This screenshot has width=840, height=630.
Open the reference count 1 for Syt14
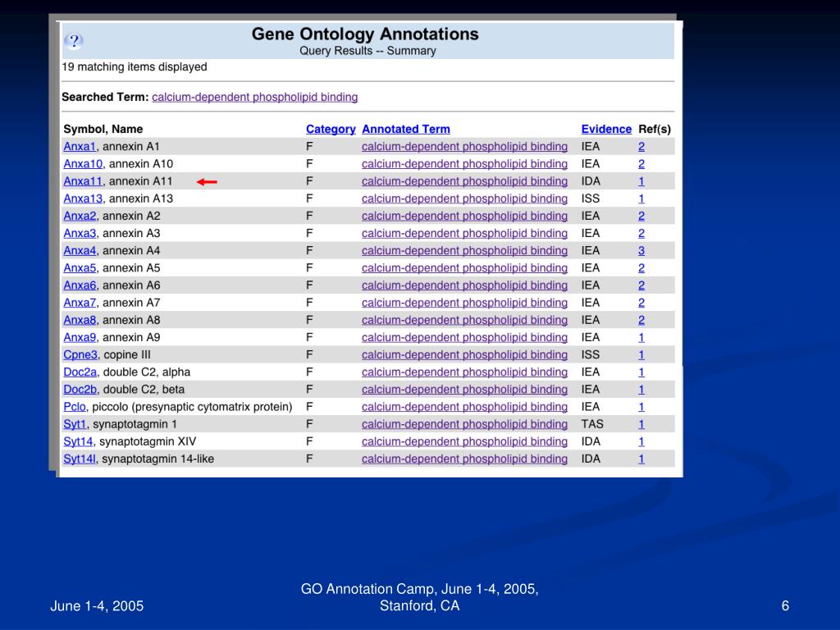(641, 441)
